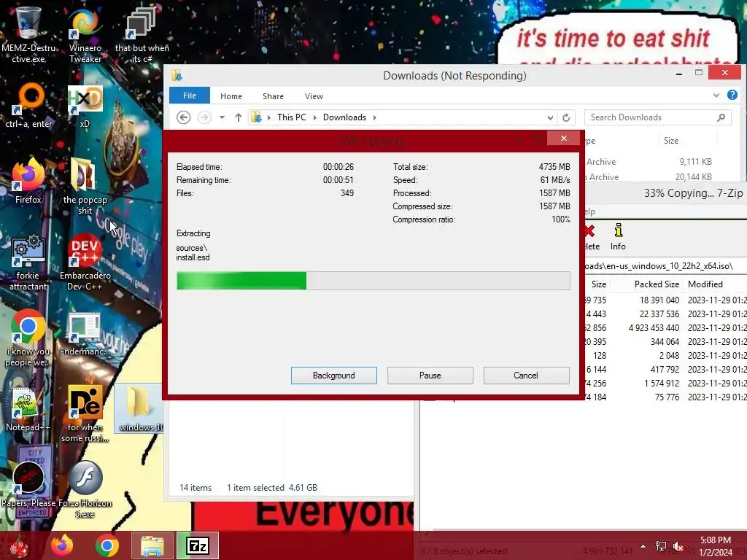
Task: Click the network tray icon
Action: coord(661,546)
